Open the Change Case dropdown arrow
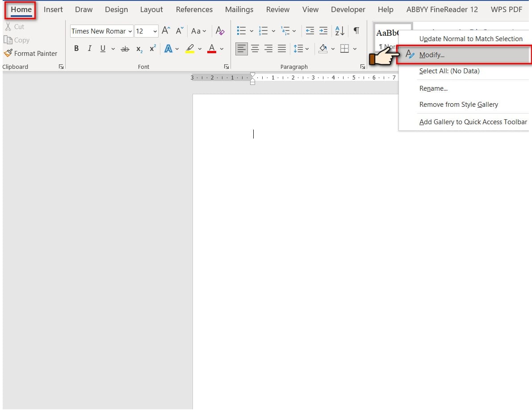This screenshot has height=412, width=532. coord(204,31)
